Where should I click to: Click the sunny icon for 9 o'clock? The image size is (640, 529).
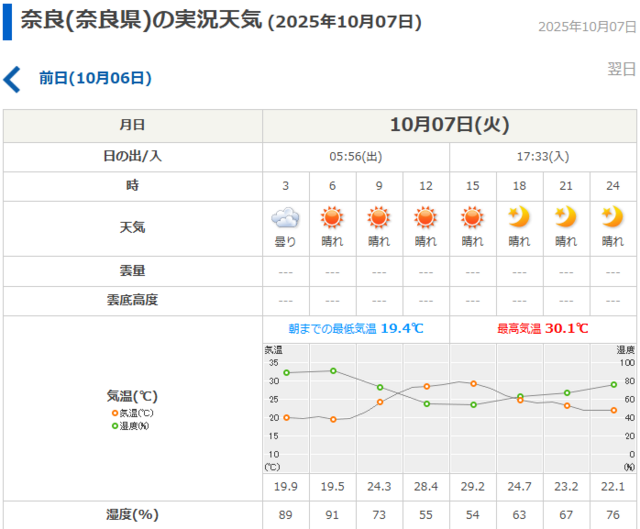click(x=379, y=217)
